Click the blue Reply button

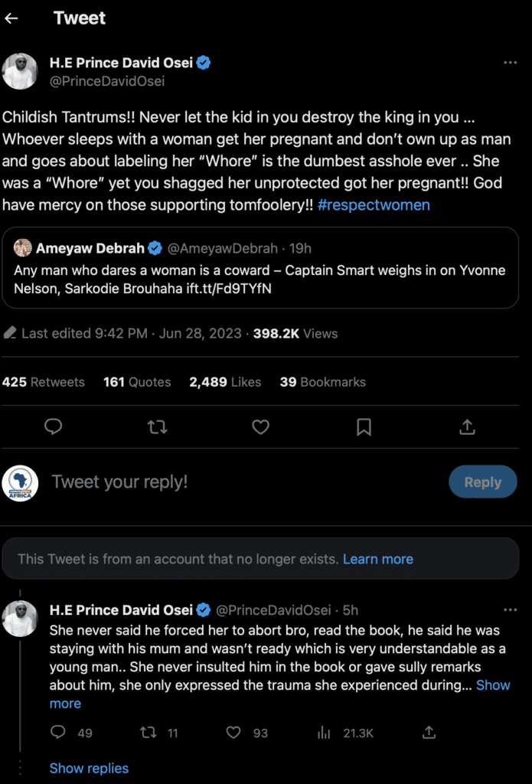(x=482, y=482)
